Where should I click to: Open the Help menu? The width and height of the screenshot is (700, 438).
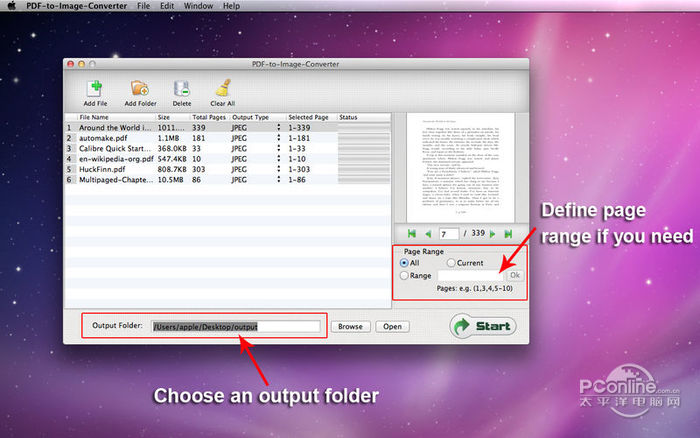231,6
